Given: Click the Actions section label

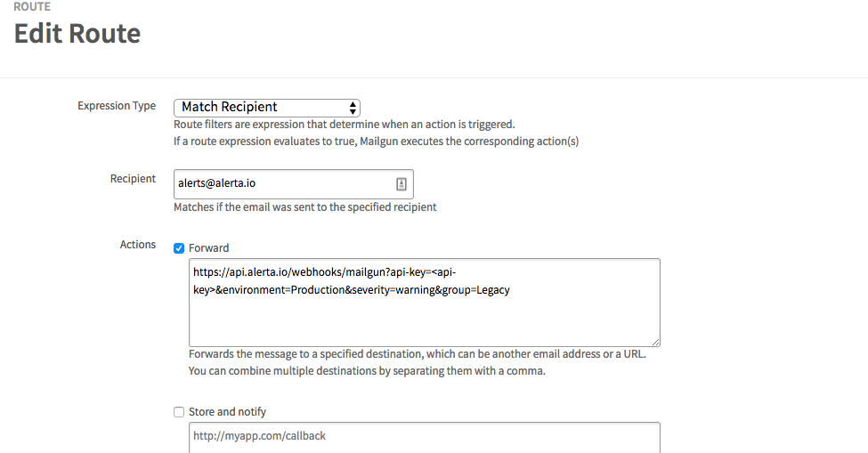Looking at the screenshot, I should (x=138, y=245).
